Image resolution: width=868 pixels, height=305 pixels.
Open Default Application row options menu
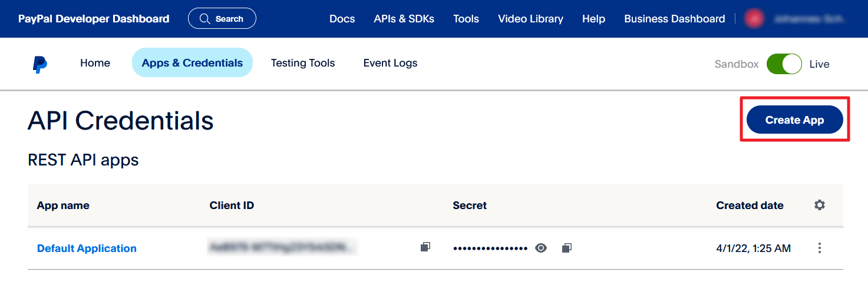point(819,248)
